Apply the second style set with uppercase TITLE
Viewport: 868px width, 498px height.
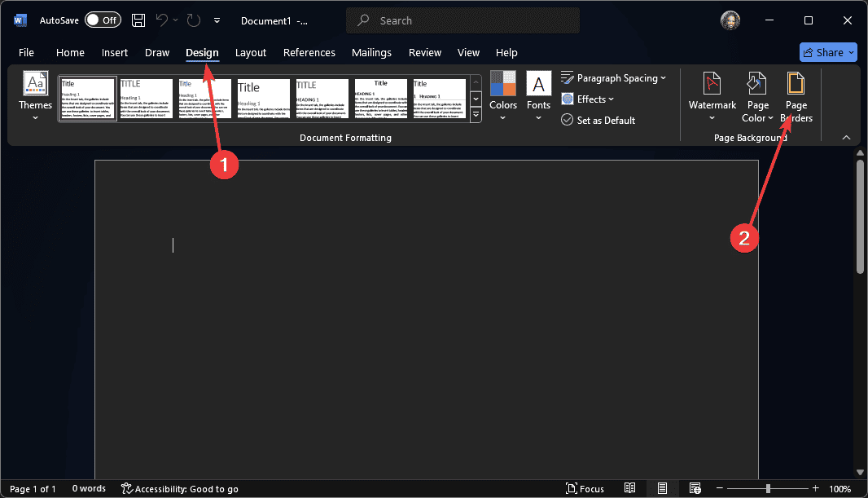(146, 99)
